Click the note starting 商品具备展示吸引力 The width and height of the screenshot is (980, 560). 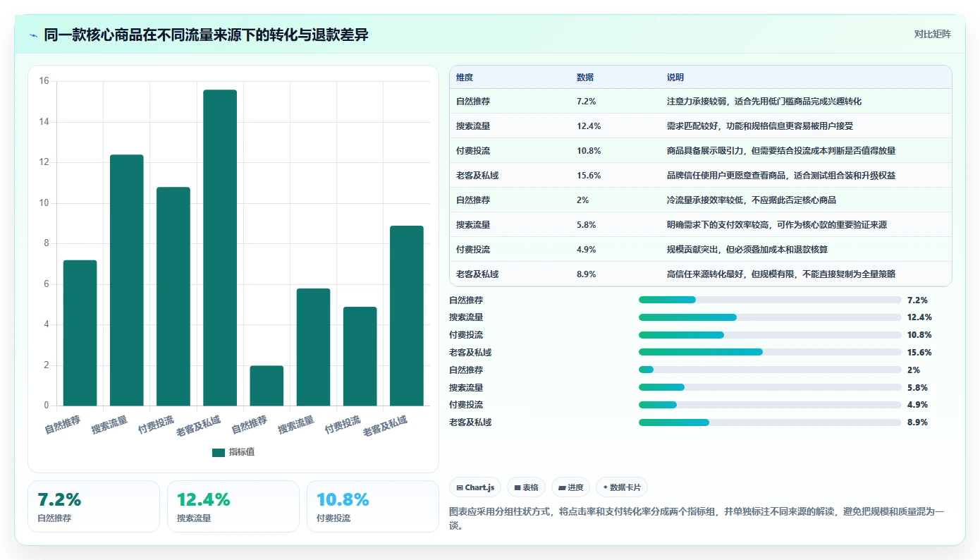[781, 151]
